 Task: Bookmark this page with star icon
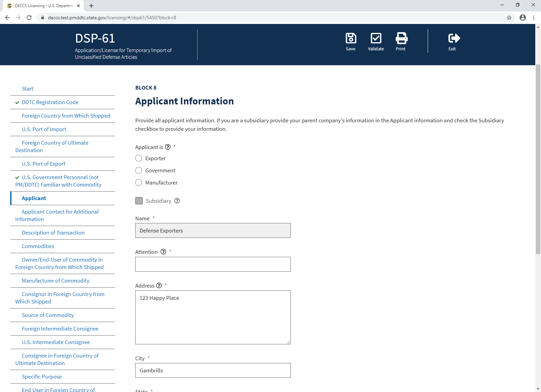pos(509,18)
